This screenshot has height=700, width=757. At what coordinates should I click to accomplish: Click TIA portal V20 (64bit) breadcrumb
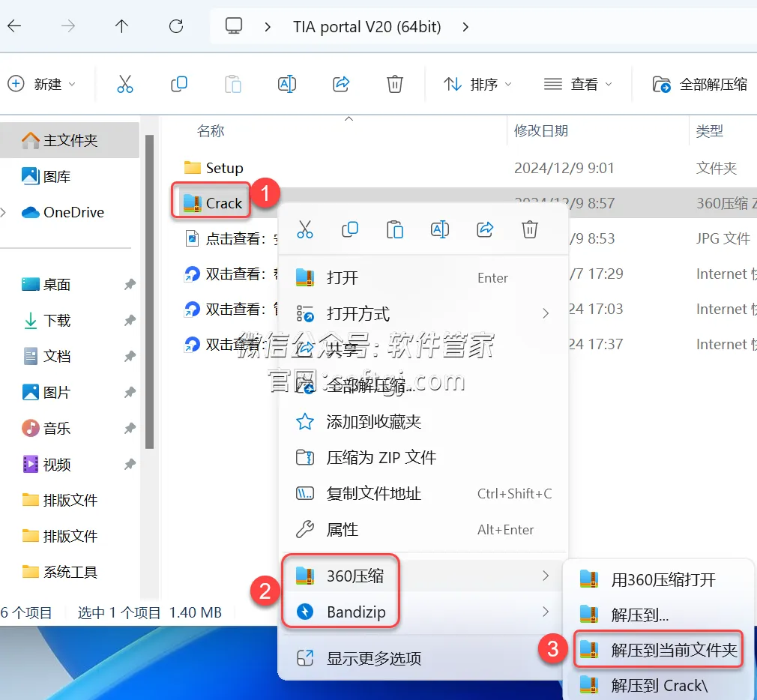click(x=367, y=26)
